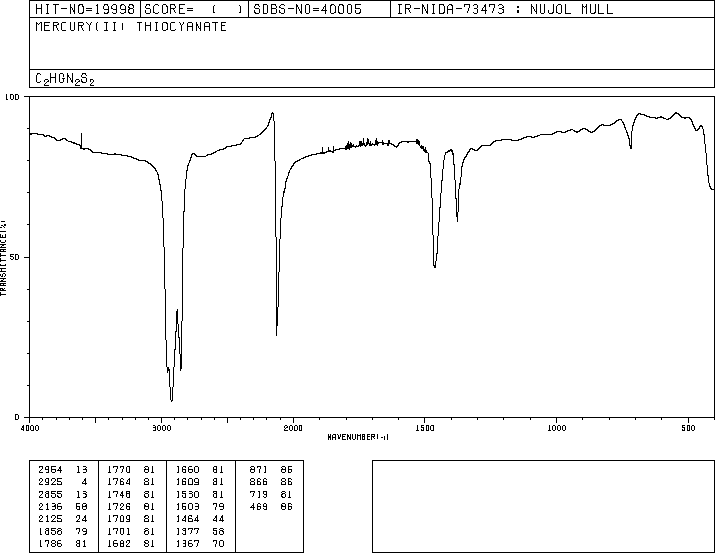Click the 500 label on the wavenumber axis
This screenshot has height=553, width=715.
(688, 428)
